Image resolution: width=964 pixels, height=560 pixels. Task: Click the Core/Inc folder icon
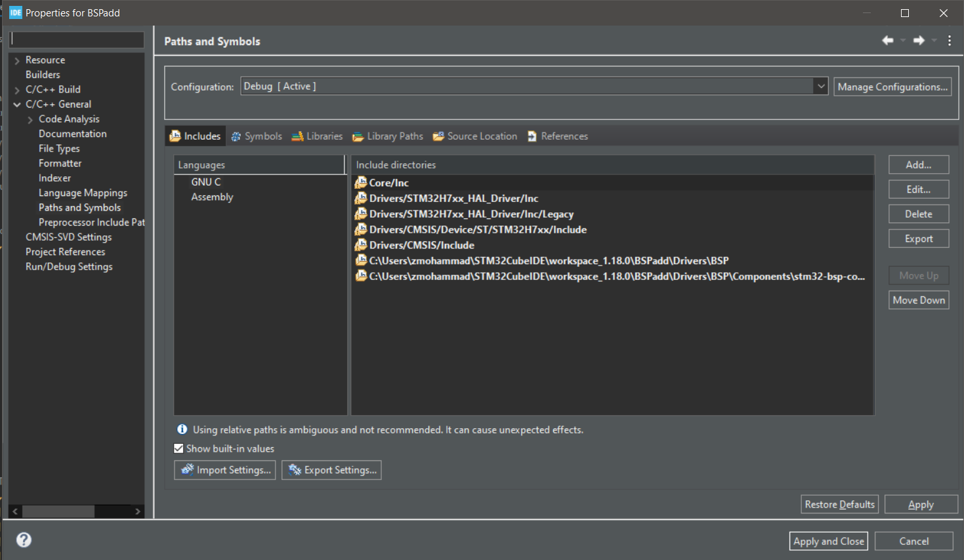pyautogui.click(x=360, y=182)
